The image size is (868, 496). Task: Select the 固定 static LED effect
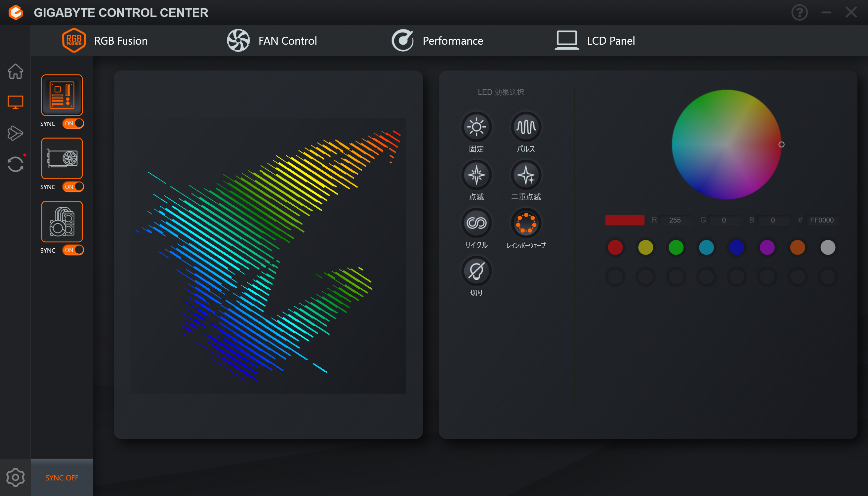coord(476,127)
